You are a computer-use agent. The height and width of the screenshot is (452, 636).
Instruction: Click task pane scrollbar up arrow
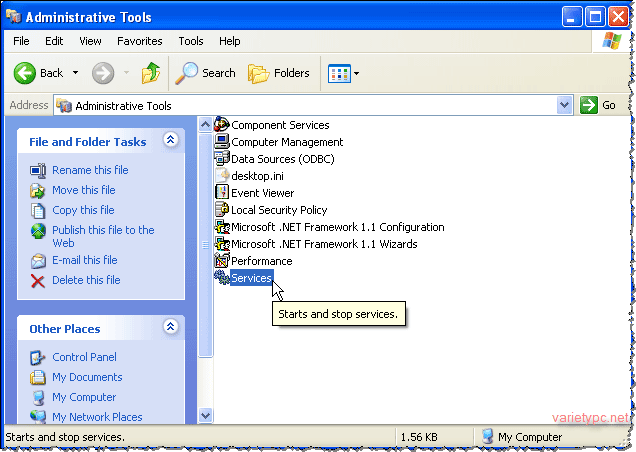click(206, 124)
